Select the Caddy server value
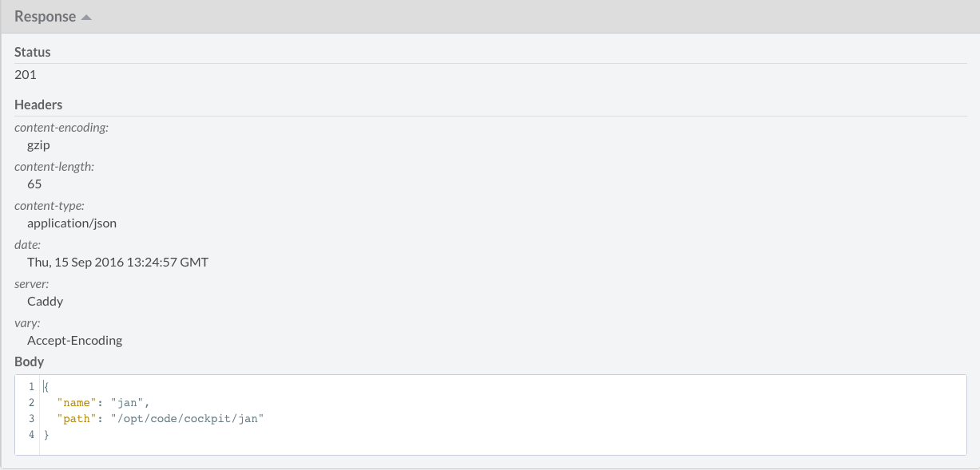The width and height of the screenshot is (980, 470). (45, 302)
